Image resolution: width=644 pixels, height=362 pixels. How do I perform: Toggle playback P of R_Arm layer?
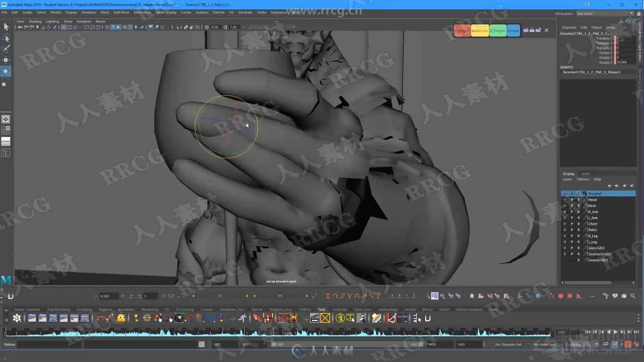(x=572, y=212)
